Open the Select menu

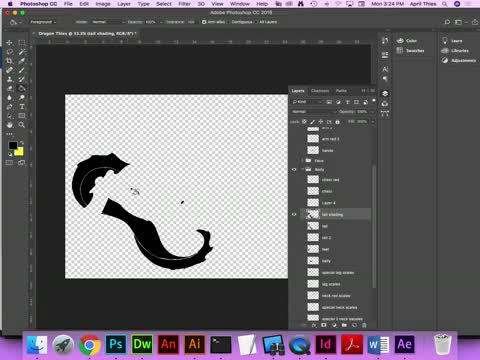click(164, 4)
